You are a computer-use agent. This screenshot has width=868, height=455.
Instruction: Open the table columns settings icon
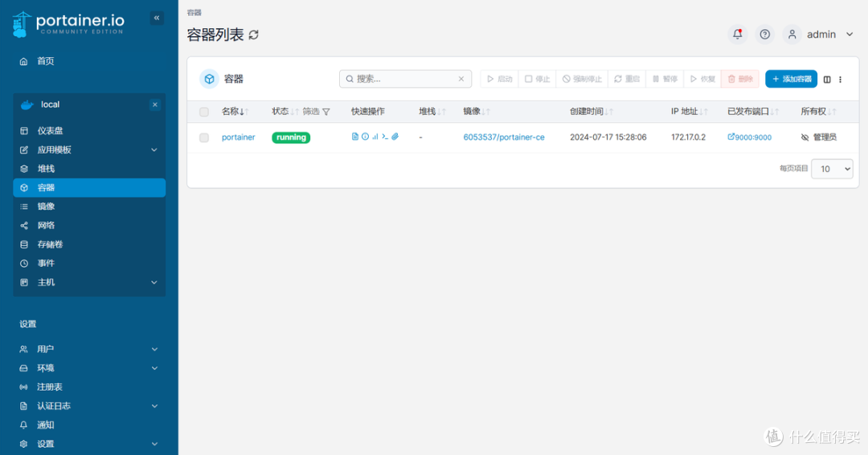tap(827, 79)
